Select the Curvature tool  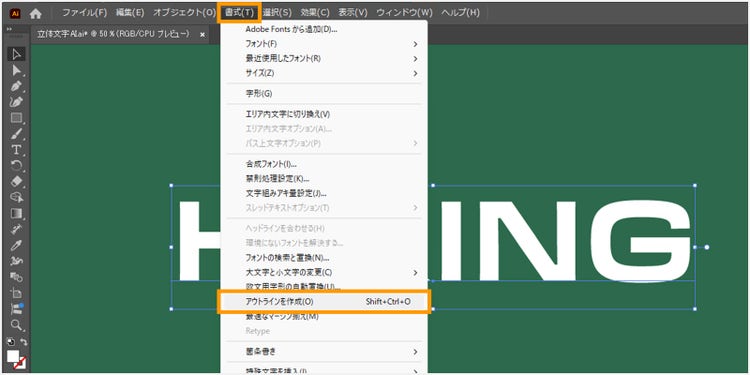tap(17, 102)
